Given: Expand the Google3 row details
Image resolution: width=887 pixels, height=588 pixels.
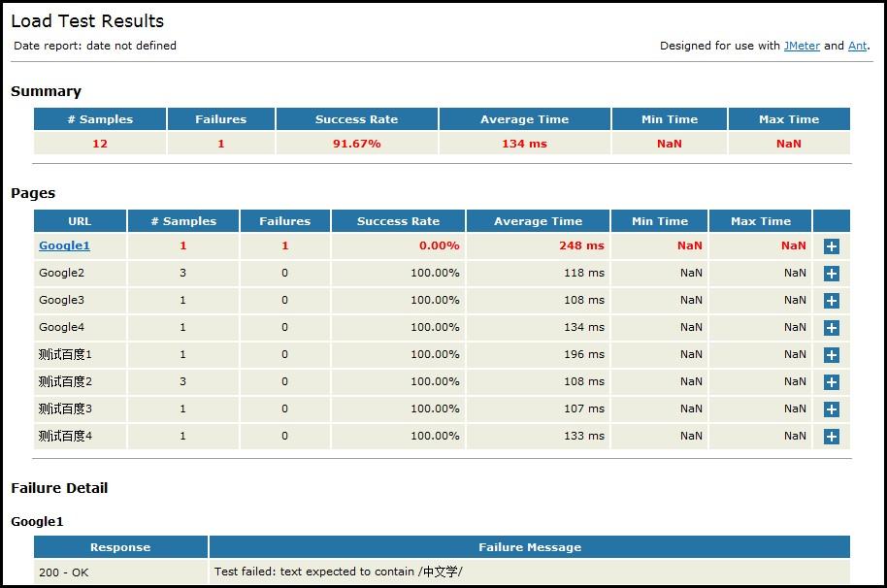Looking at the screenshot, I should point(831,301).
